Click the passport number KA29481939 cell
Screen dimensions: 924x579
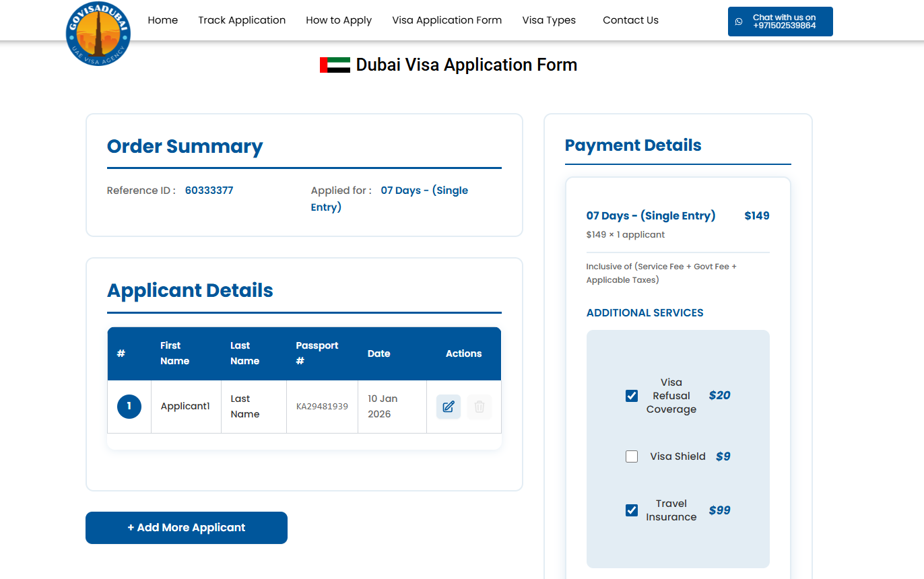(322, 407)
